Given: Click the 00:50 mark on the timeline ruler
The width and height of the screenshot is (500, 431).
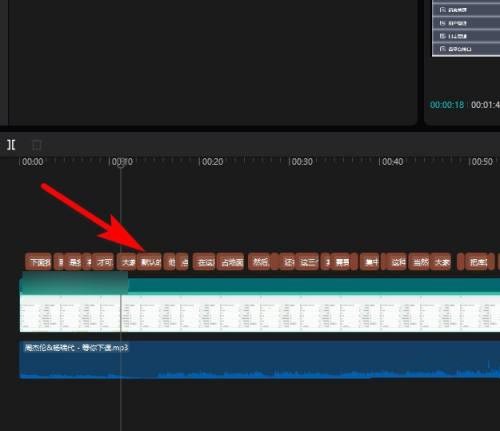Looking at the screenshot, I should pyautogui.click(x=482, y=162).
